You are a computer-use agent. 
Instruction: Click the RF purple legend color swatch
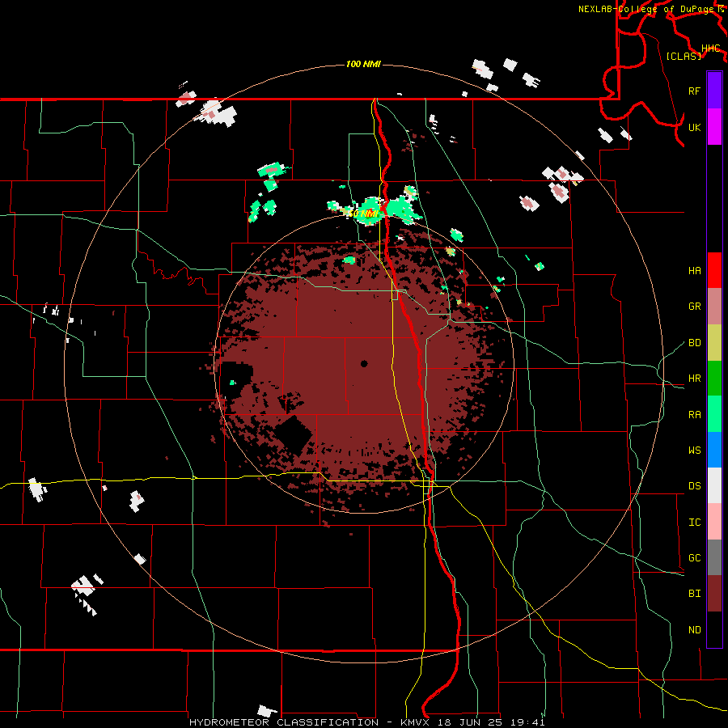[x=714, y=91]
